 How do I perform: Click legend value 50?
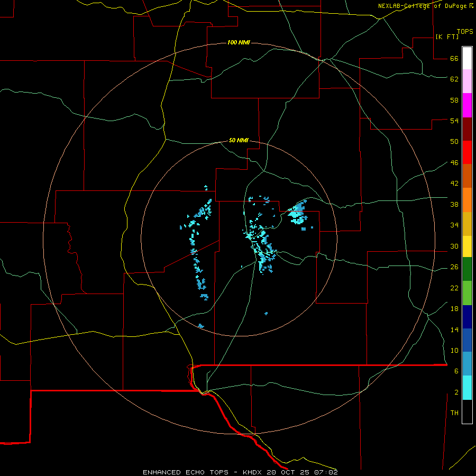pos(454,142)
